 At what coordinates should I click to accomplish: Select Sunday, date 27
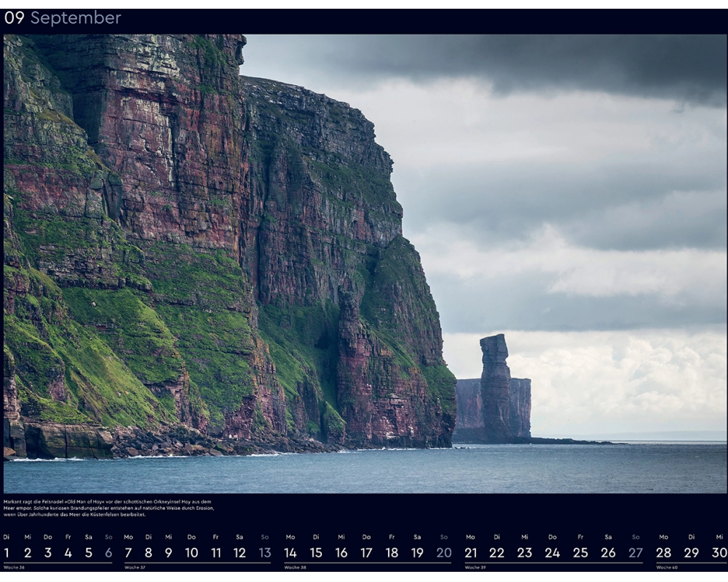(x=636, y=553)
